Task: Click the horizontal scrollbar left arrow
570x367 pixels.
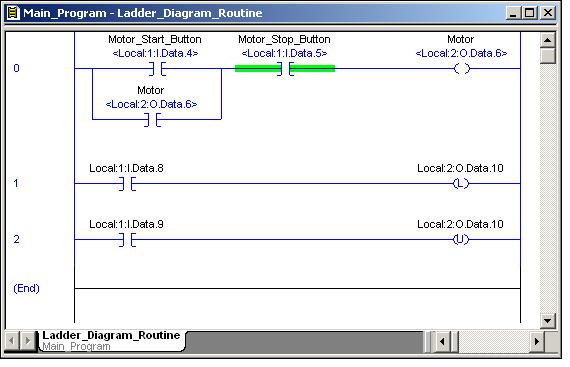Action: [443, 342]
